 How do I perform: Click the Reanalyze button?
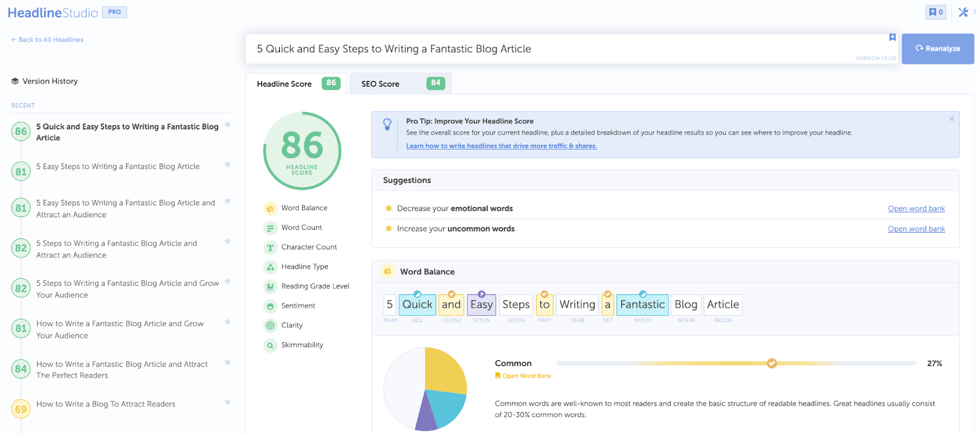coord(938,48)
